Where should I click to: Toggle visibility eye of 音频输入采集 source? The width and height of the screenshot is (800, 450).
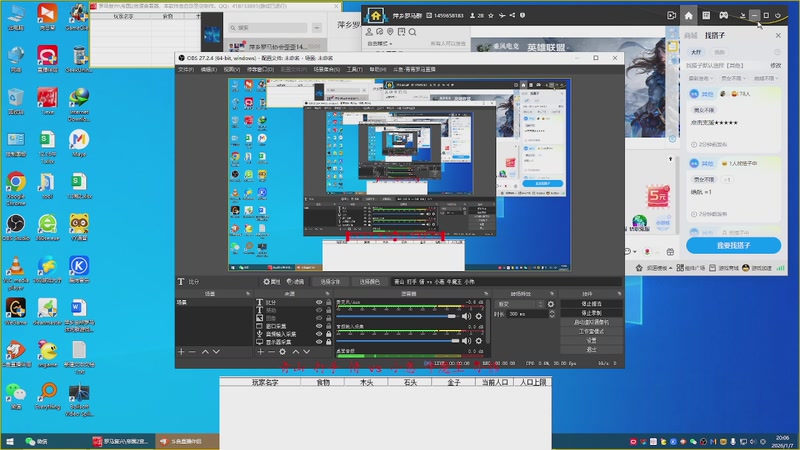tap(319, 334)
